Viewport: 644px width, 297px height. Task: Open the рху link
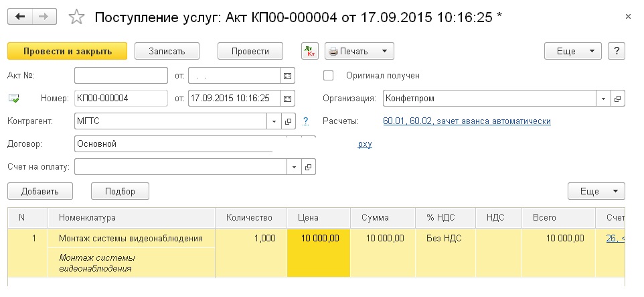(x=365, y=144)
